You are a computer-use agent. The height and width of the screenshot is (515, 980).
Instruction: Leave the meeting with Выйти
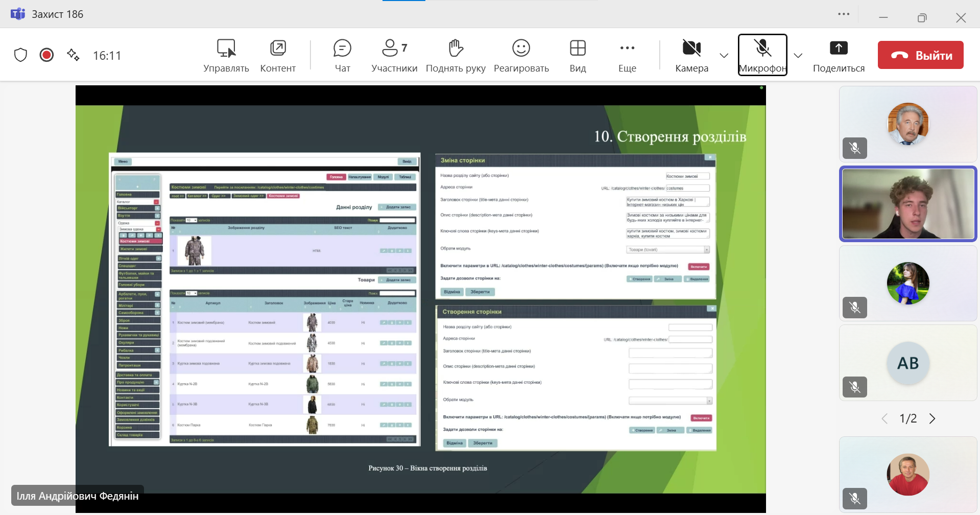coord(920,55)
